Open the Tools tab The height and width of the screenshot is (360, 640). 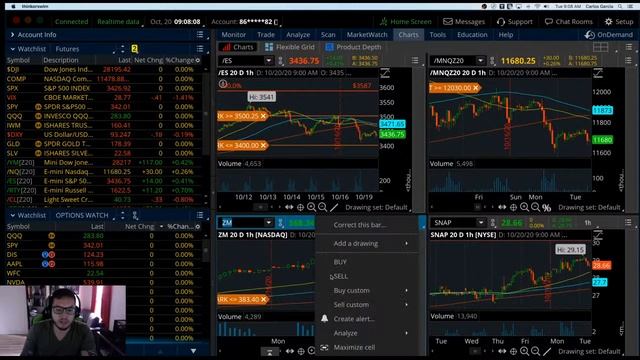[x=438, y=35]
